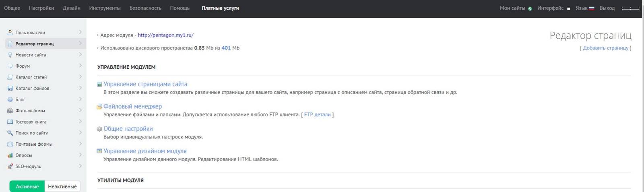Click the Forum speech bubble icon

(x=10, y=66)
